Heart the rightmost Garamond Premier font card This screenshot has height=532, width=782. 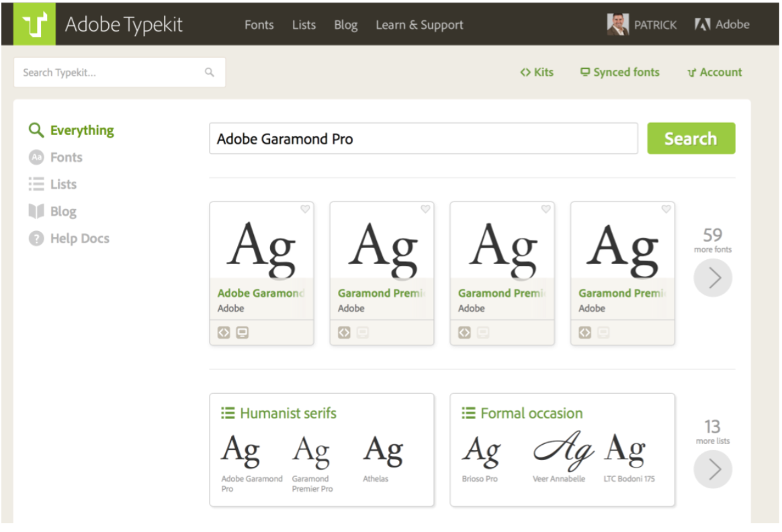(666, 209)
